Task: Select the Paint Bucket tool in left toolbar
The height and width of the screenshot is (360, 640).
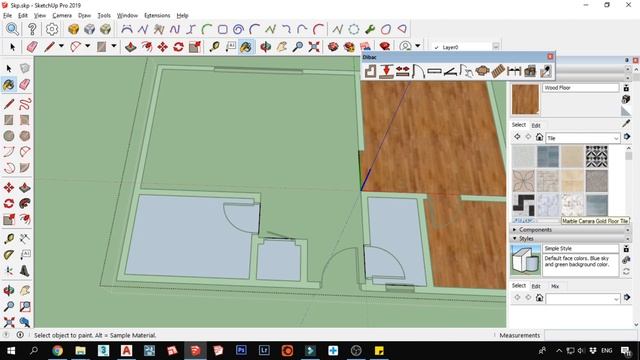Action: [x=9, y=84]
